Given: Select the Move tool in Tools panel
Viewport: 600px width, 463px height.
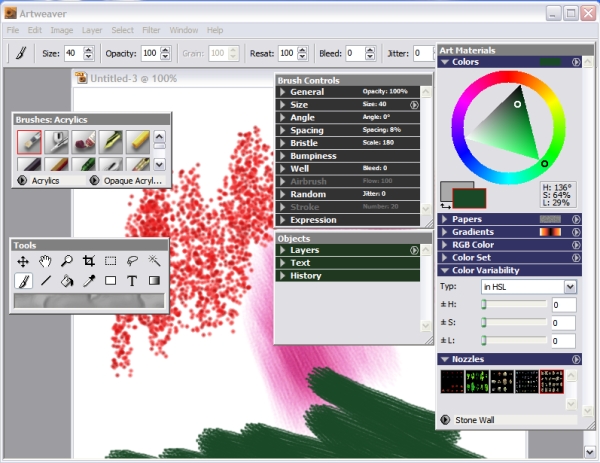Looking at the screenshot, I should pyautogui.click(x=23, y=261).
